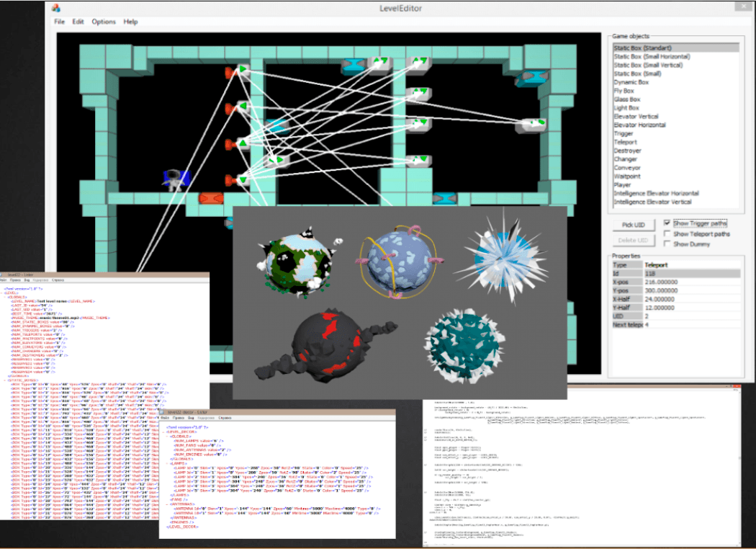Collapse the ANTENNAS node in level22_decor Lister

click(x=168, y=504)
